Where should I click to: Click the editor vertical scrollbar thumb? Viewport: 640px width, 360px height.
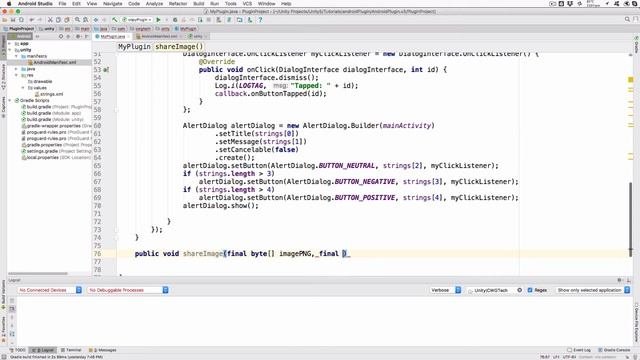(631, 220)
